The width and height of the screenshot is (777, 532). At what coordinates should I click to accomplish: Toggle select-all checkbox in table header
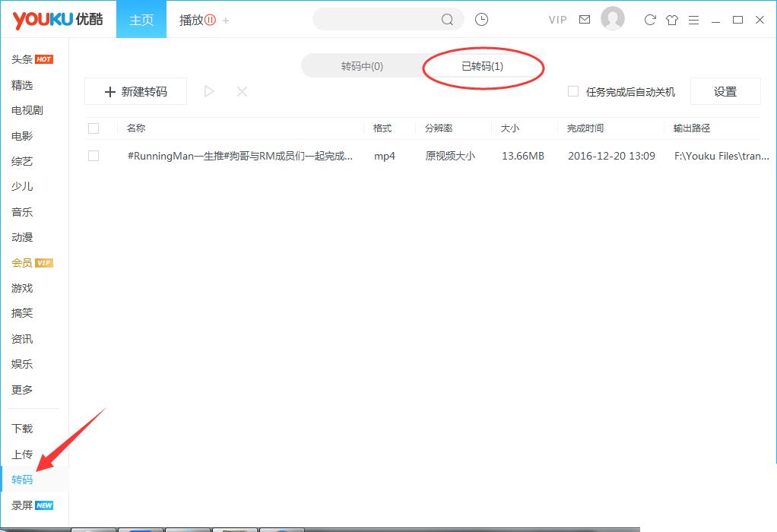pos(94,128)
